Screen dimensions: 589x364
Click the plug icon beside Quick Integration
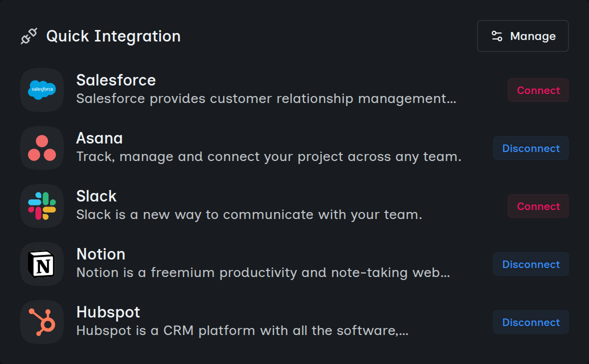[x=29, y=35]
